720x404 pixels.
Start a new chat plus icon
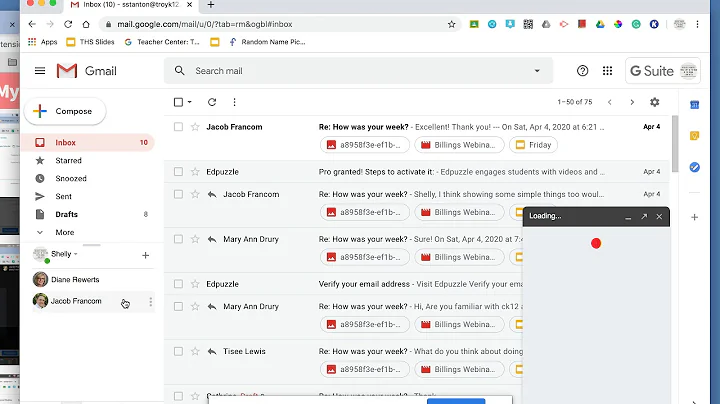click(146, 255)
